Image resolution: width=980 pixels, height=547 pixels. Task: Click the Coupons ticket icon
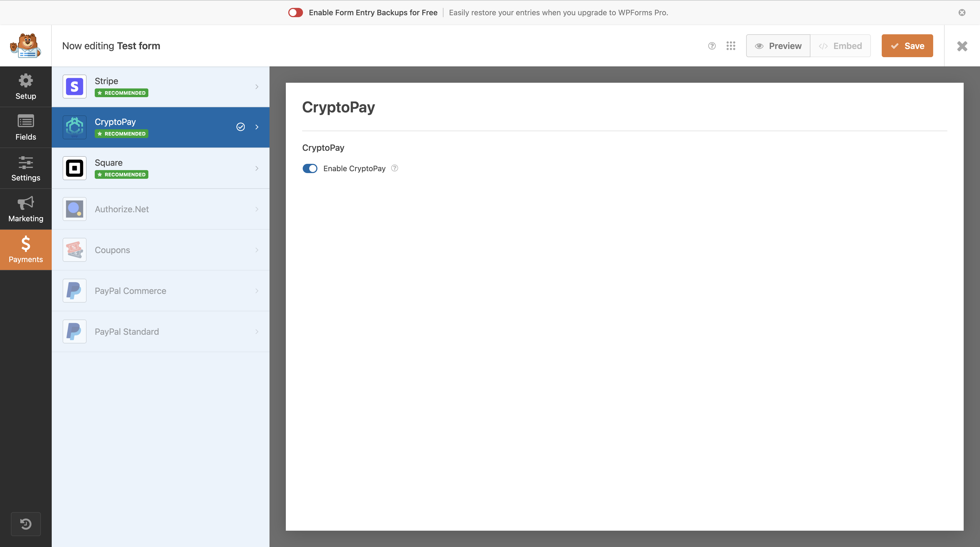pos(75,250)
